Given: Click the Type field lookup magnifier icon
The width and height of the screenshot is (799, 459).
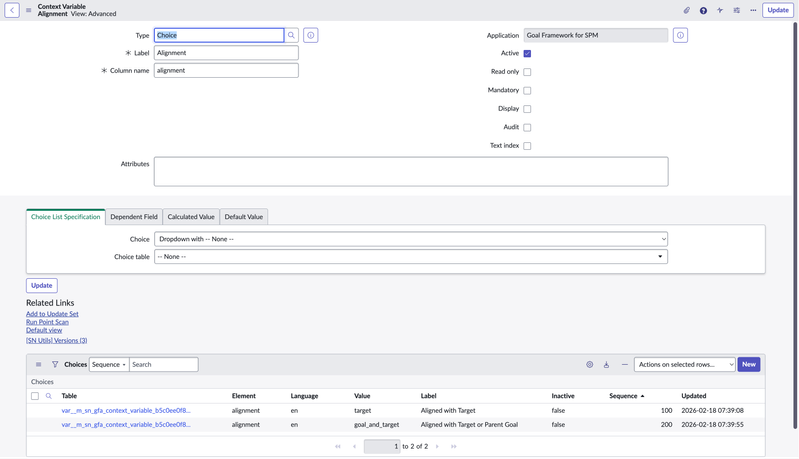Looking at the screenshot, I should (x=292, y=35).
